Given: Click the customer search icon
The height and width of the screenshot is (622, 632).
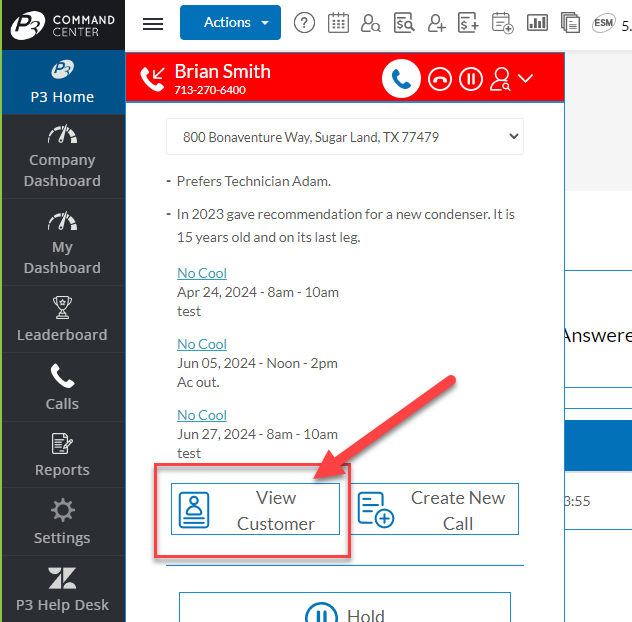Looking at the screenshot, I should click(x=370, y=23).
